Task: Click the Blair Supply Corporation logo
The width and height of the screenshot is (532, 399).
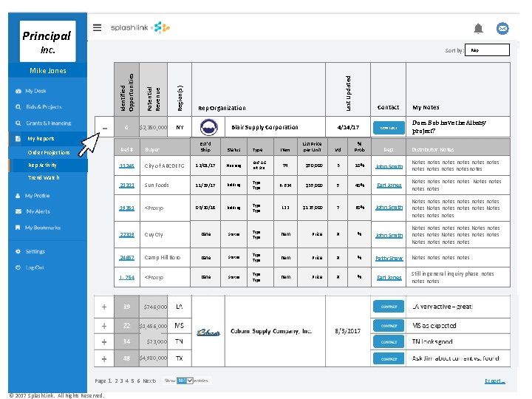Action: [208, 127]
